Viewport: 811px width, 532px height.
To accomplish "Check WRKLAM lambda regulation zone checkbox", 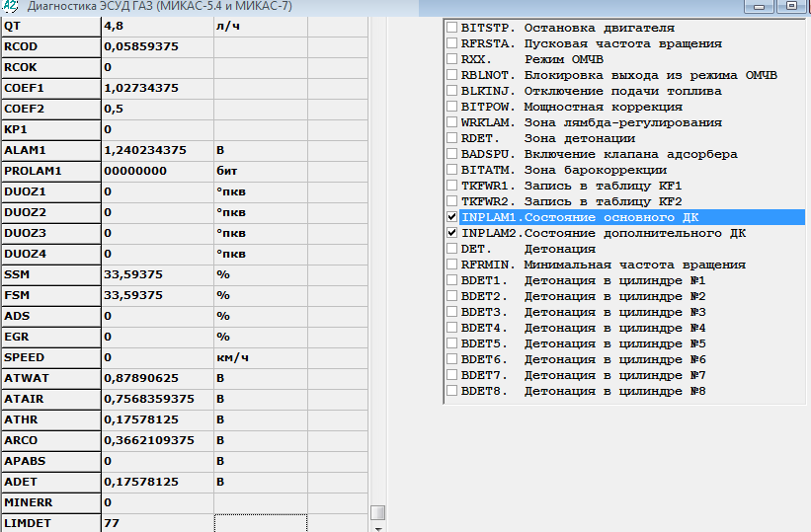I will [452, 122].
